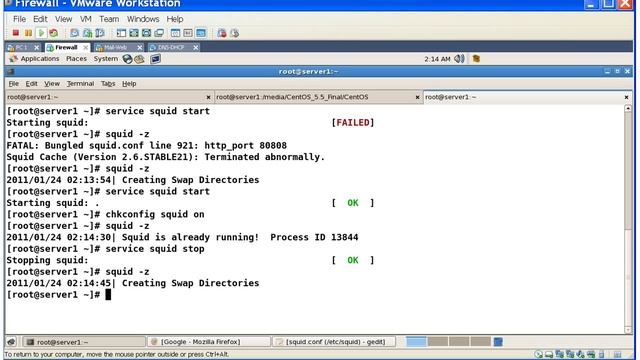Switch to the PC 1 virtual machine tab

pyautogui.click(x=23, y=47)
